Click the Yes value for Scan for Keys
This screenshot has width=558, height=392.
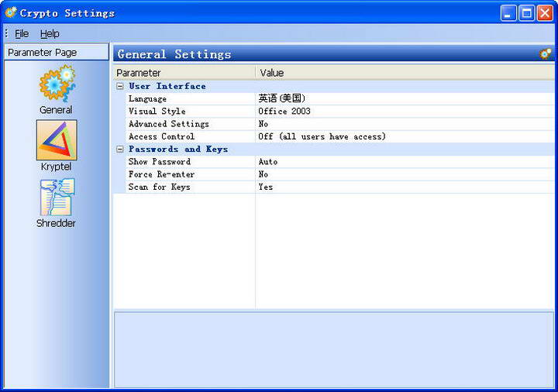pos(266,187)
